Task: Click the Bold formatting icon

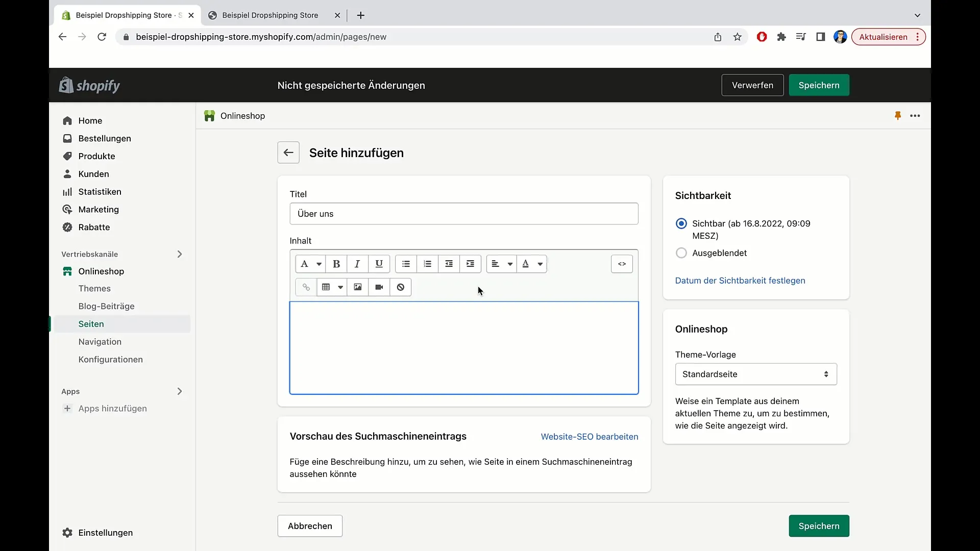Action: point(336,263)
